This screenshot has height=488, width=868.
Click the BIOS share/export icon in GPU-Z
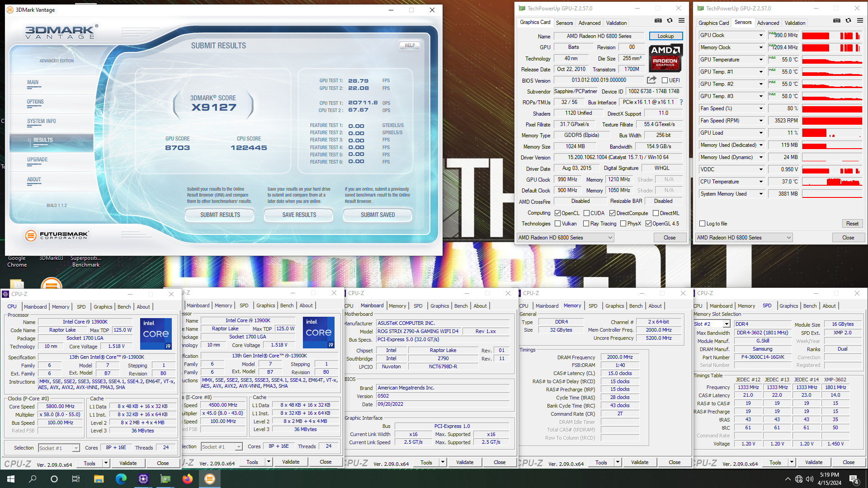[651, 80]
